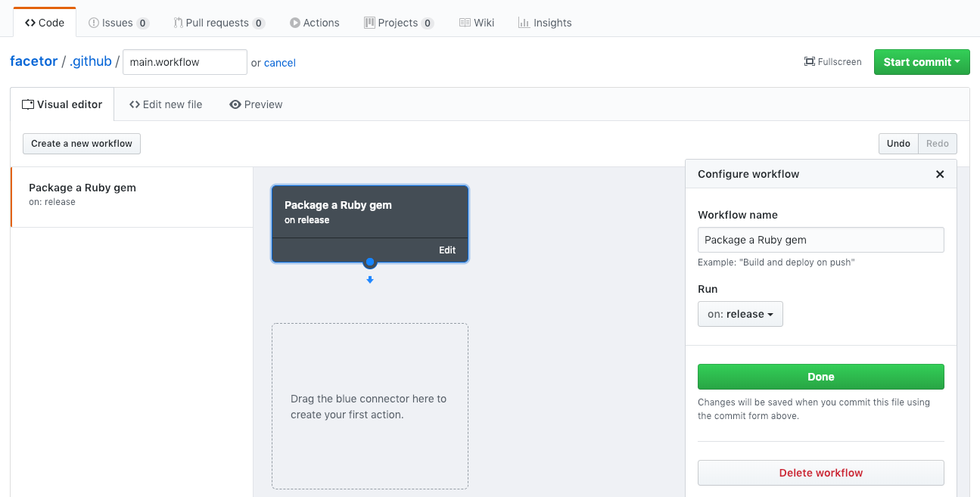Open the Wiki tab

[x=477, y=23]
